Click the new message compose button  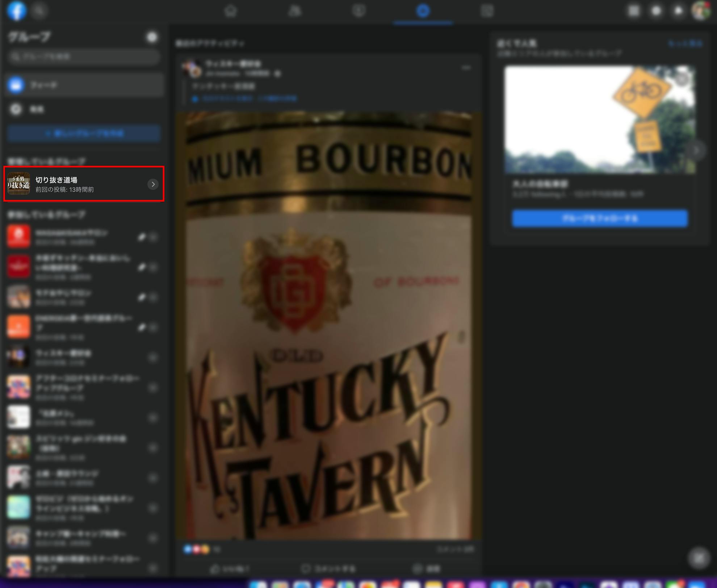point(699,558)
